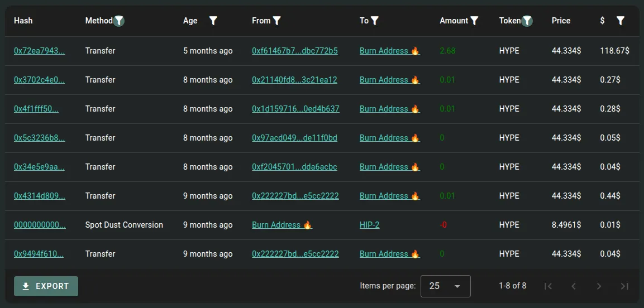Open the HIP-2 recipient link
Screen dimensions: 644x308
[x=370, y=225]
